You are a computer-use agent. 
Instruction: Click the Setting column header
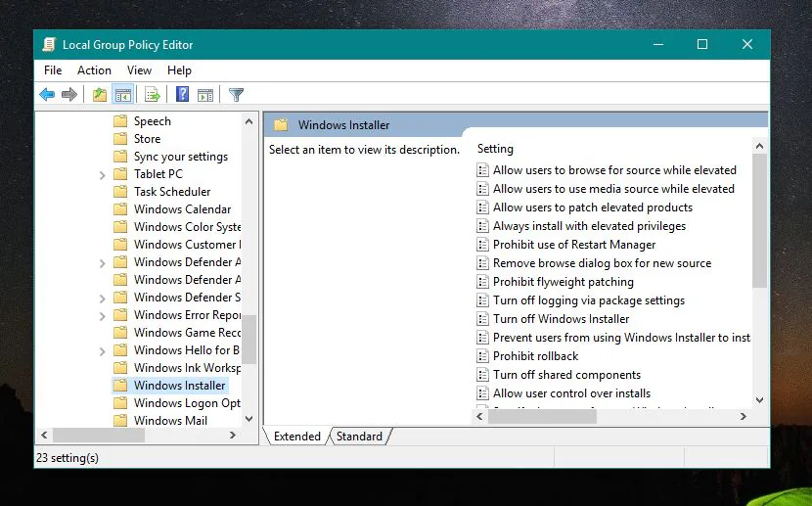[x=495, y=149]
